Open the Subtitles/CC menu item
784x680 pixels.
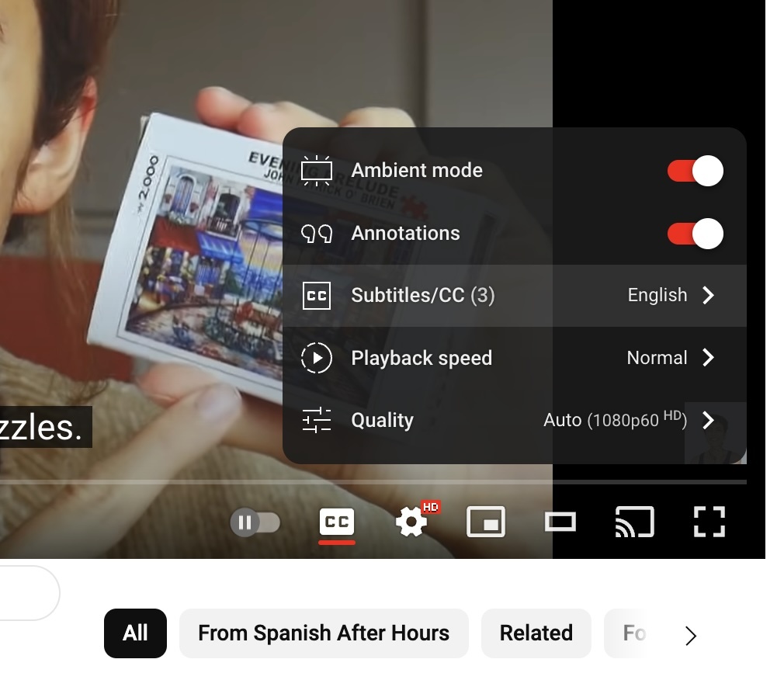(422, 295)
